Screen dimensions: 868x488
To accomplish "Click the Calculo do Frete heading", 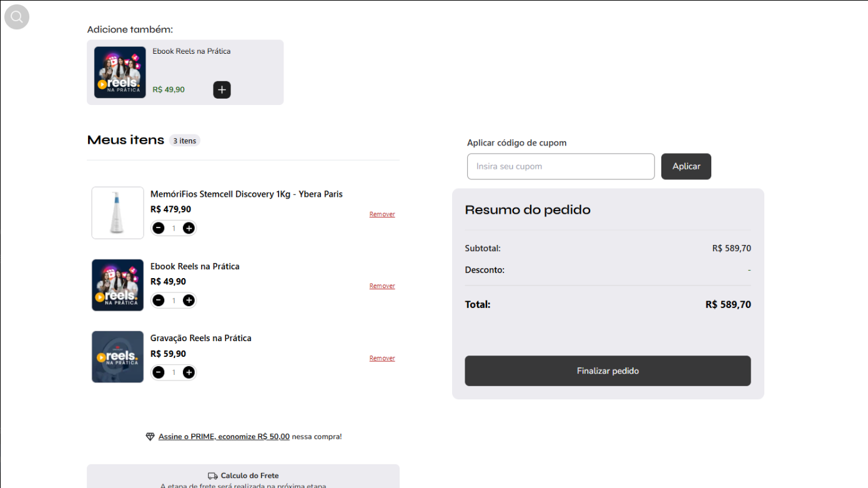I will (250, 476).
